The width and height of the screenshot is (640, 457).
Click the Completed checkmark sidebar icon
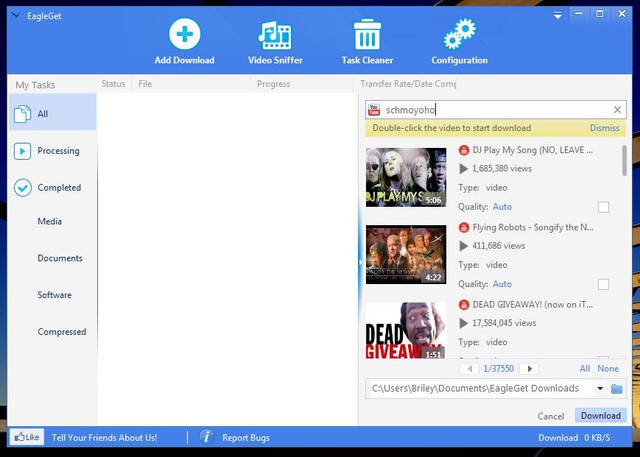(22, 188)
